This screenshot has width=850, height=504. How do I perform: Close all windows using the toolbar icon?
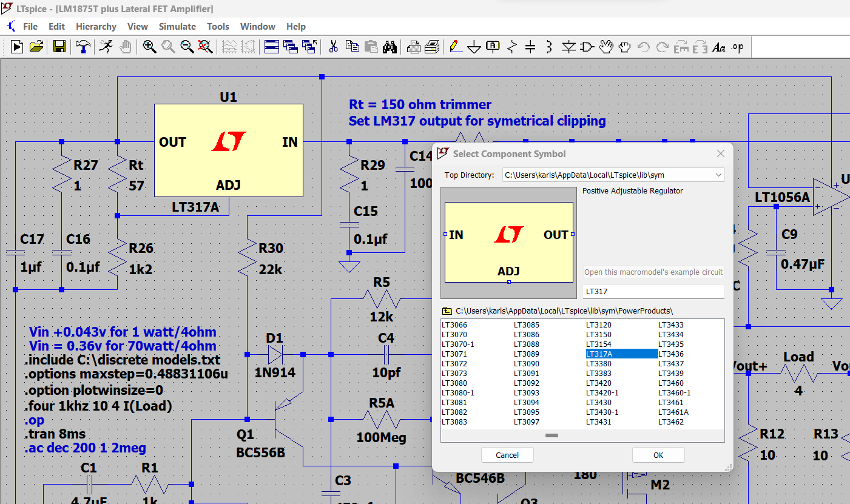(309, 46)
